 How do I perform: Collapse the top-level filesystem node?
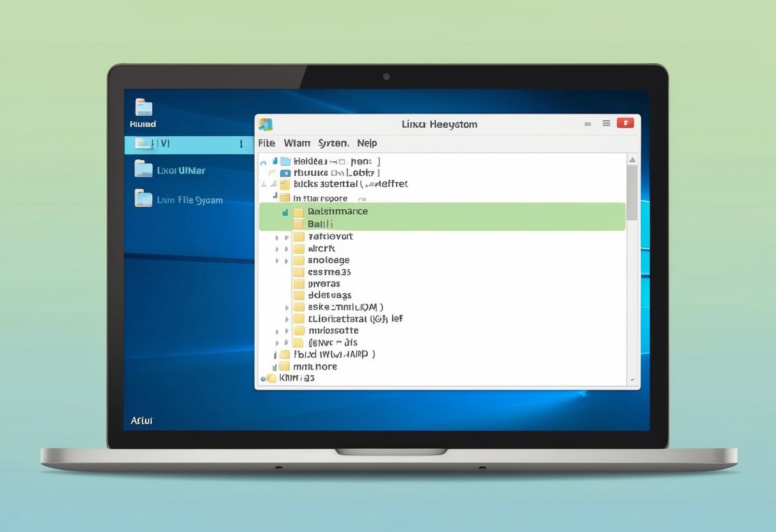[263, 160]
